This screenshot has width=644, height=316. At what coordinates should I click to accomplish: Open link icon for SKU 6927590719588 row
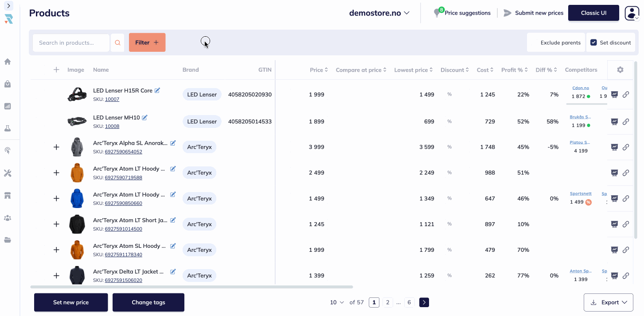[x=626, y=173]
